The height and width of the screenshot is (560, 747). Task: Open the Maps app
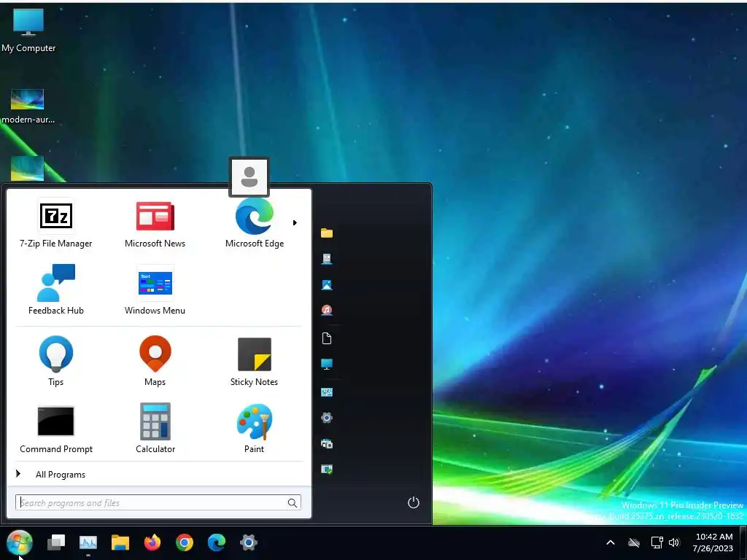click(x=155, y=361)
